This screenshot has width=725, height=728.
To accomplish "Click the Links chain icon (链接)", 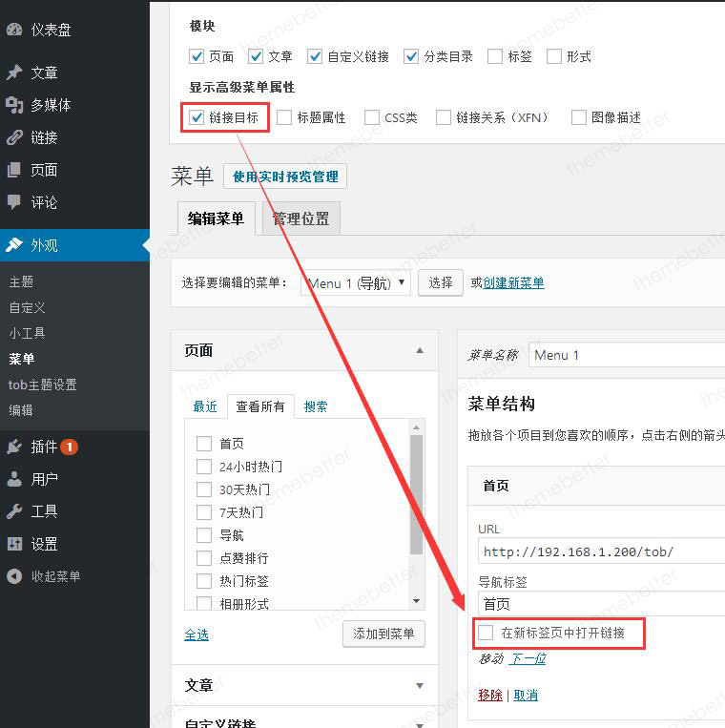I will coord(14,137).
